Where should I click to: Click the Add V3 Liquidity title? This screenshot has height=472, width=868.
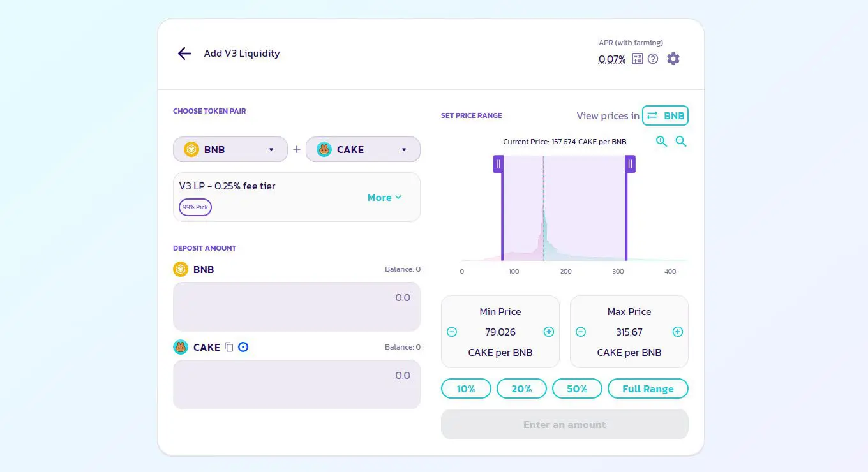coord(242,54)
